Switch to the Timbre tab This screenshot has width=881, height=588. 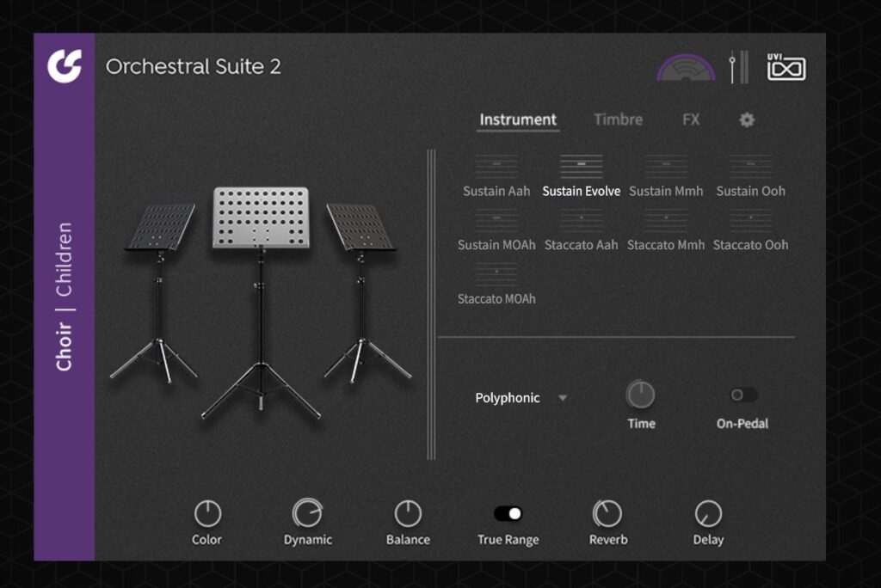618,119
